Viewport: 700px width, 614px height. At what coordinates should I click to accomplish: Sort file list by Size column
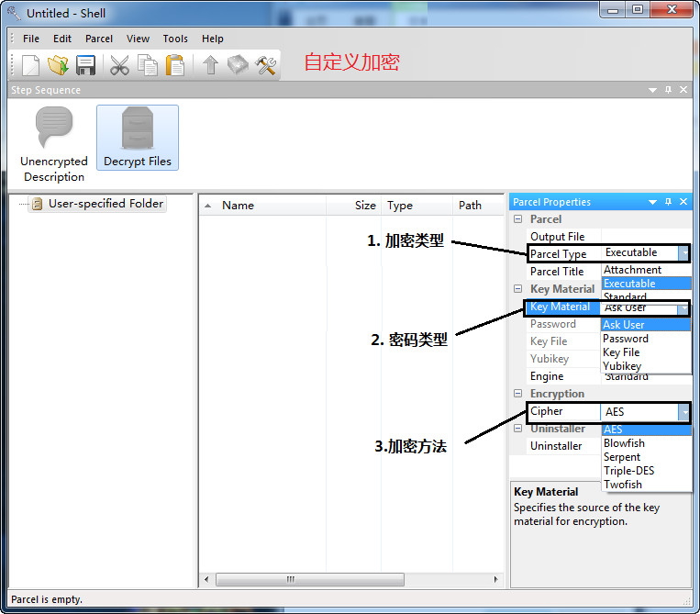click(353, 206)
